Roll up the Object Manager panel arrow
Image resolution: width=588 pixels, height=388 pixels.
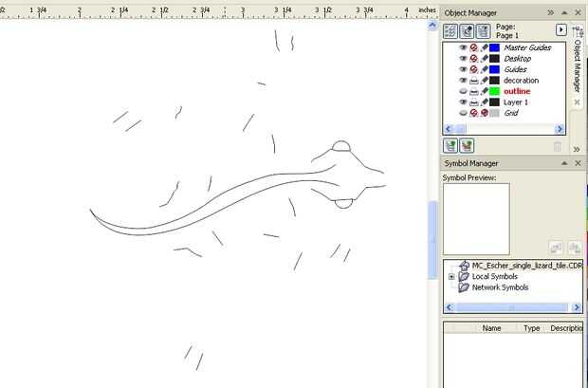point(564,12)
